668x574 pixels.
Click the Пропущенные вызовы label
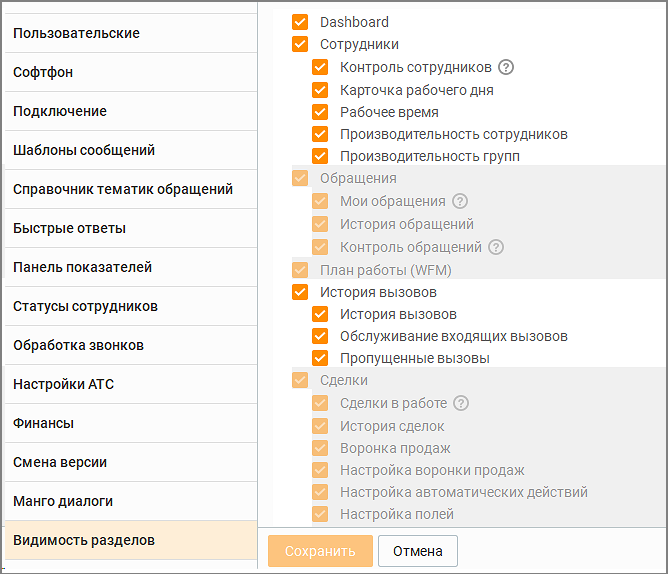click(415, 358)
